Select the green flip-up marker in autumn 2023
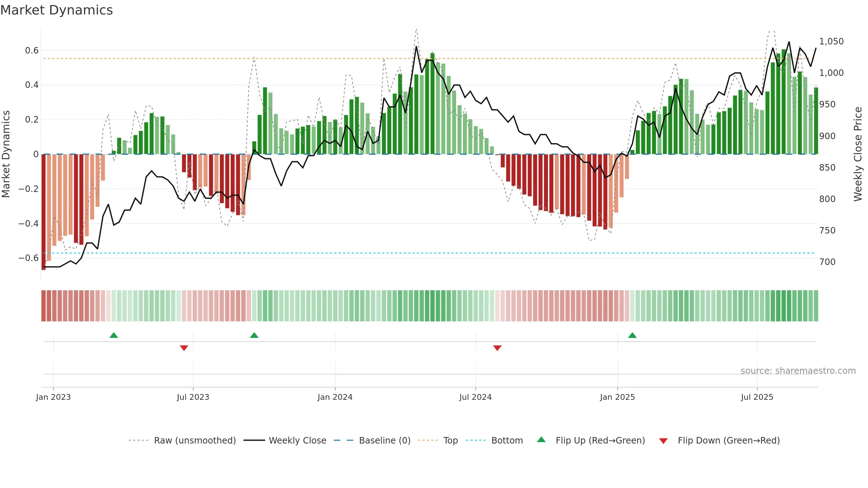This screenshot has height=488, width=868. point(254,335)
